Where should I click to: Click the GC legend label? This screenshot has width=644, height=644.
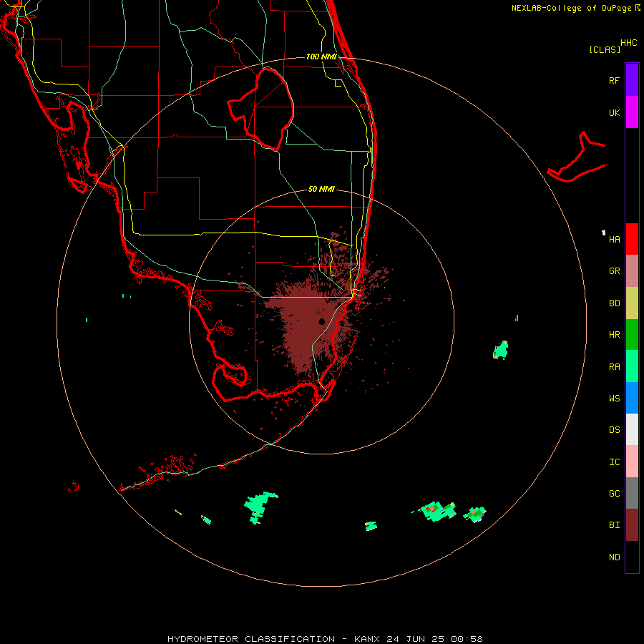[x=614, y=493]
